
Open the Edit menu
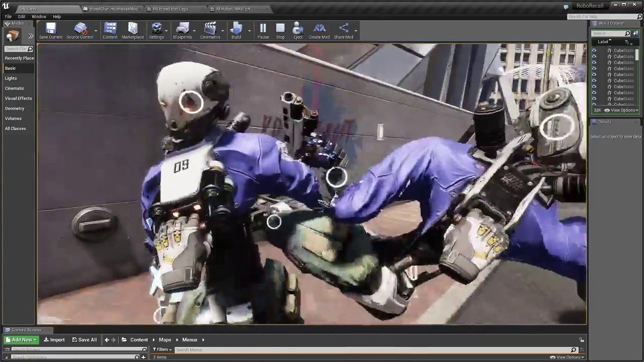pos(22,17)
